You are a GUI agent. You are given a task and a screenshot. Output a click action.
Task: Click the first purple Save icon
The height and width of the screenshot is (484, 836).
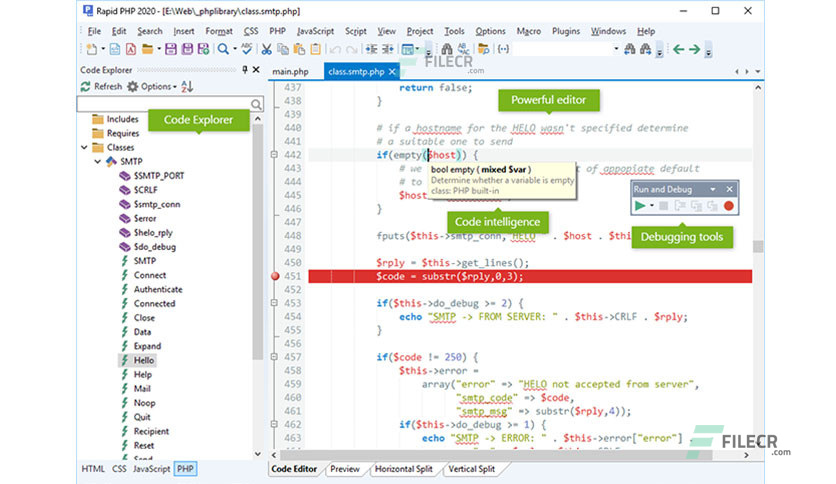[171, 50]
